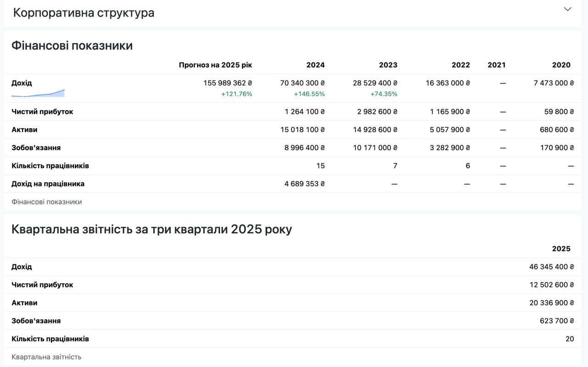
Task: Click the quarterly revenue value 46 345 400 ₴
Action: tap(552, 267)
